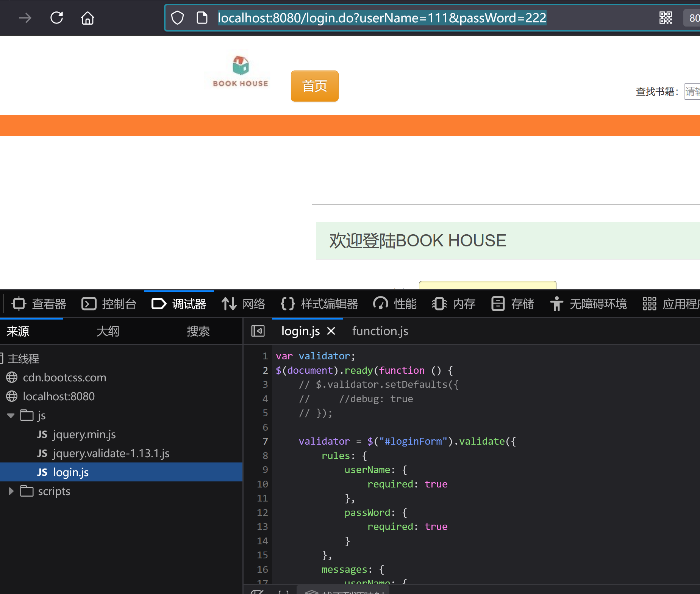Reload the page
The height and width of the screenshot is (594, 700).
point(57,18)
